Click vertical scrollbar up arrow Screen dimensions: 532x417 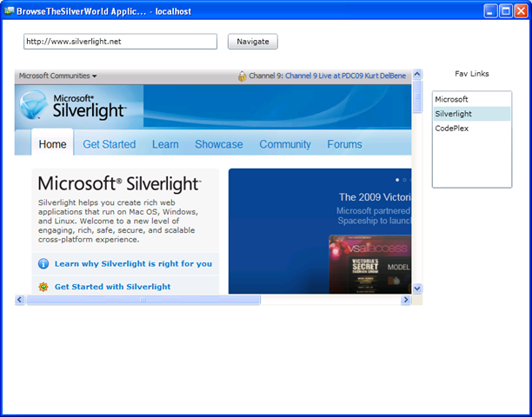[417, 74]
